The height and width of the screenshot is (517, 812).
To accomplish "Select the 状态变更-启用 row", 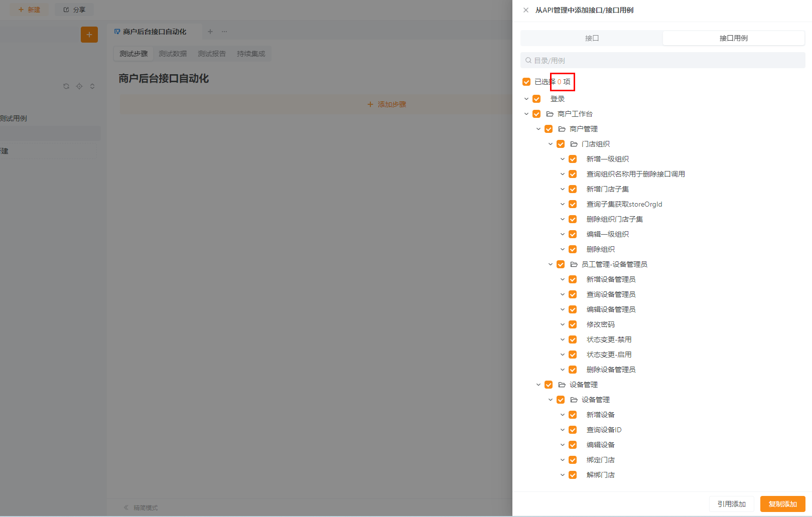I will [x=609, y=355].
